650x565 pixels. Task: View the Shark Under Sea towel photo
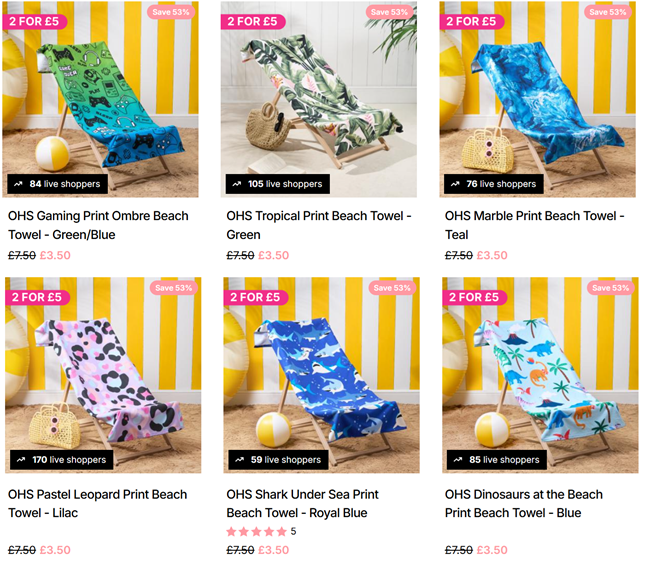(x=322, y=375)
